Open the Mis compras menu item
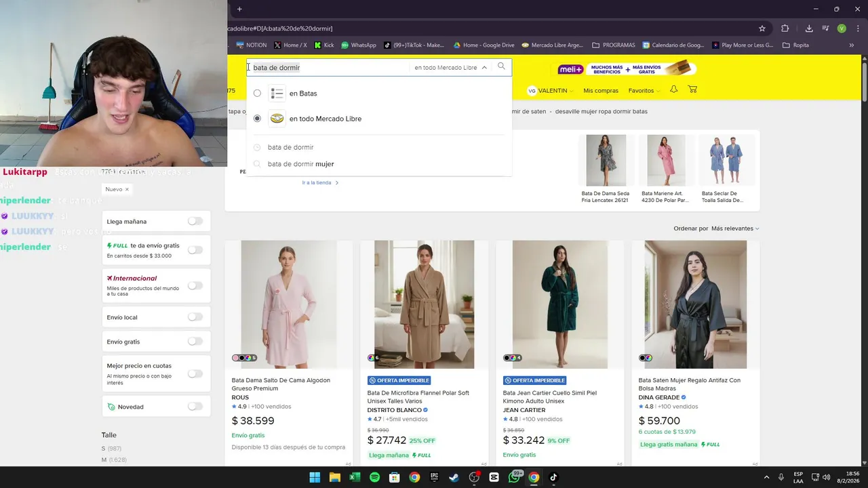This screenshot has width=868, height=488. 601,90
